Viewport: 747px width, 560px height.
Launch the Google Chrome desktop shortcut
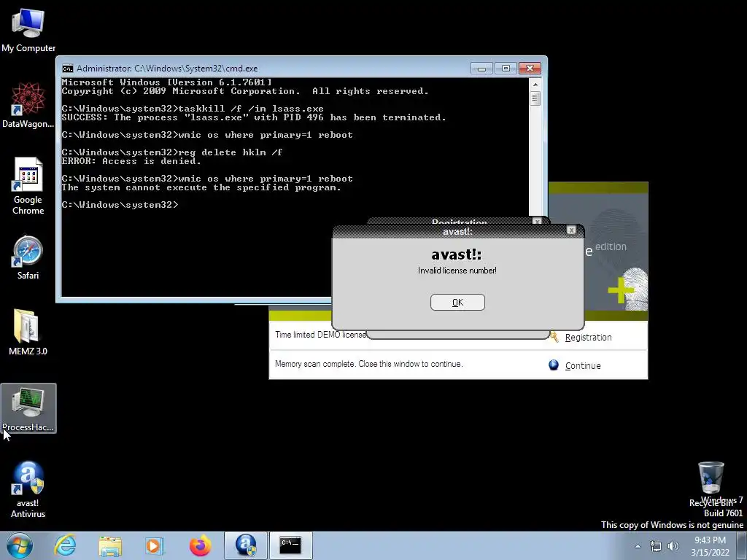click(x=28, y=186)
